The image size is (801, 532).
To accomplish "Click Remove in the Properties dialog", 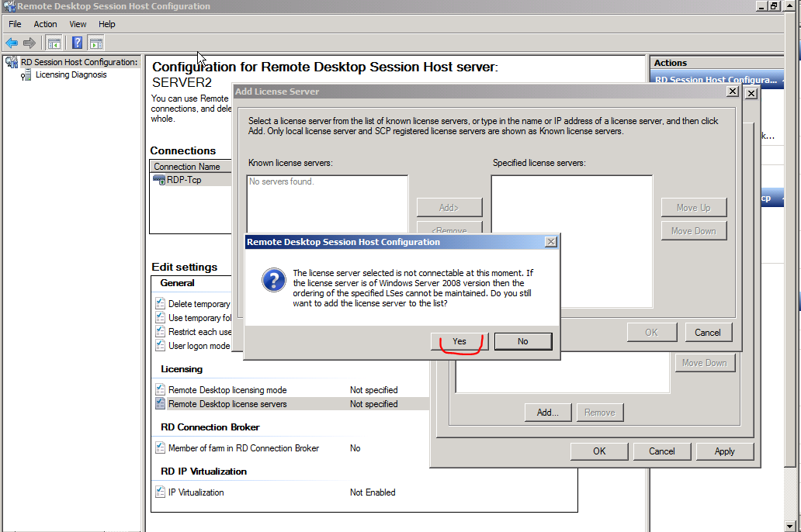I will (x=600, y=412).
